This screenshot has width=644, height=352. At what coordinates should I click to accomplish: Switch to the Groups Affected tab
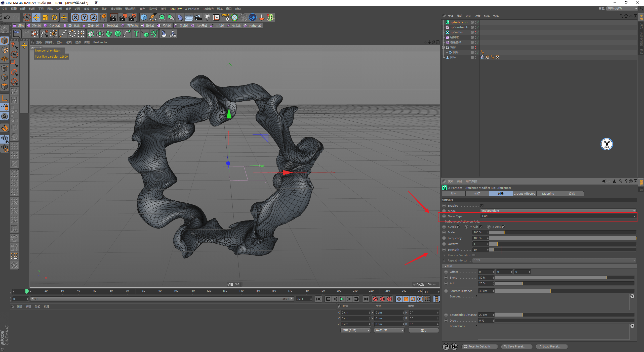(524, 194)
